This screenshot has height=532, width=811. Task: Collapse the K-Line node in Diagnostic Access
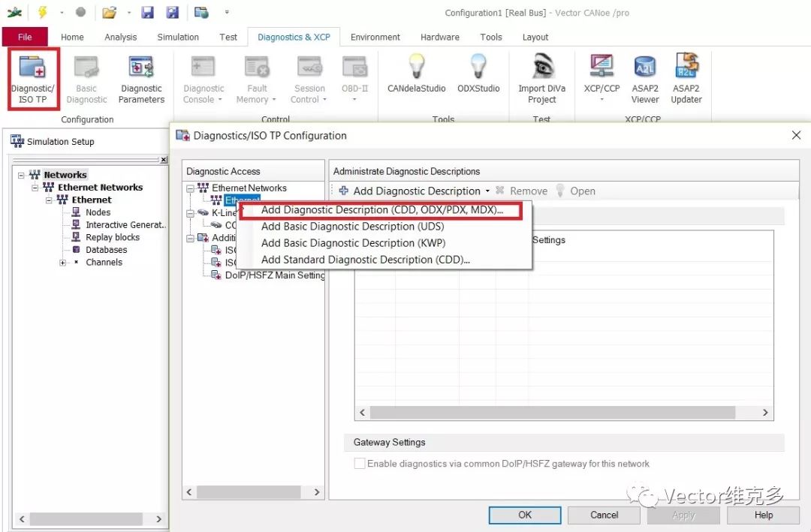pyautogui.click(x=190, y=213)
